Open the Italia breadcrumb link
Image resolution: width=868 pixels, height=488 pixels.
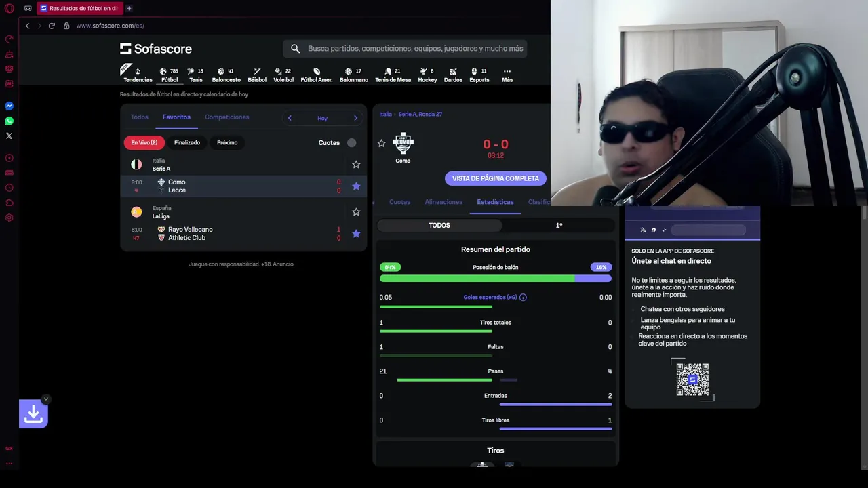pyautogui.click(x=386, y=115)
